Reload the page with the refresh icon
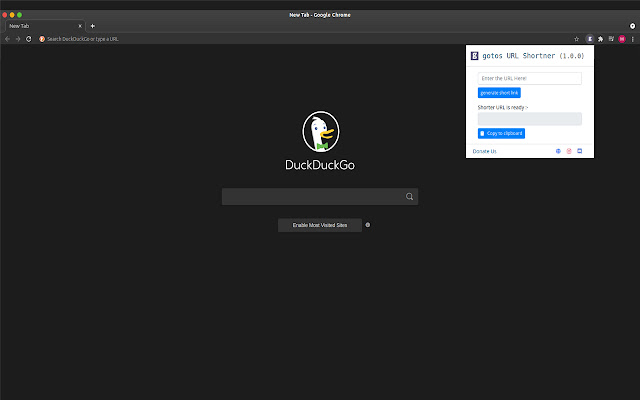 click(29, 39)
